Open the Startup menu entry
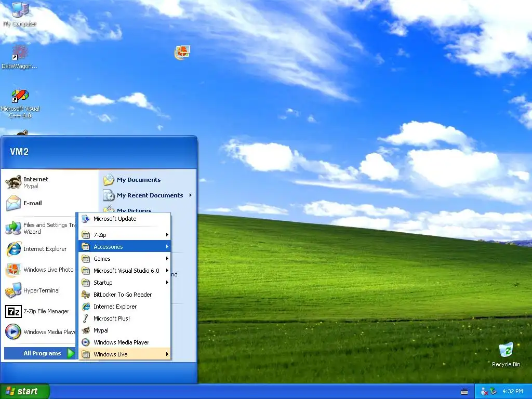Viewport: 532px width, 399px height. (125, 282)
